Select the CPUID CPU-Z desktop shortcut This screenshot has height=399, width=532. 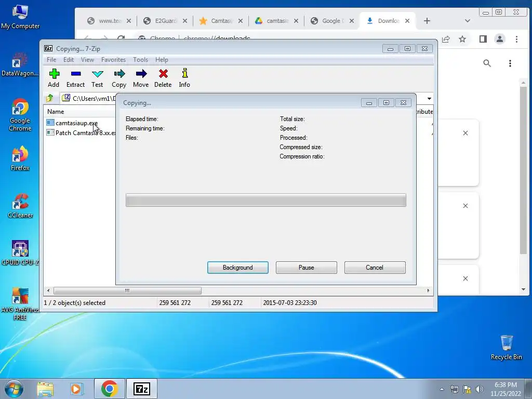(x=20, y=253)
